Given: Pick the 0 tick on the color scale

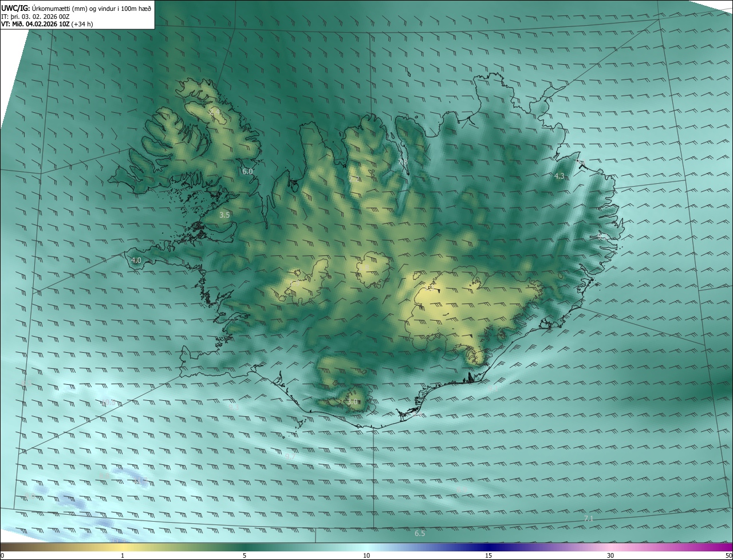Looking at the screenshot, I should click(x=2, y=556).
